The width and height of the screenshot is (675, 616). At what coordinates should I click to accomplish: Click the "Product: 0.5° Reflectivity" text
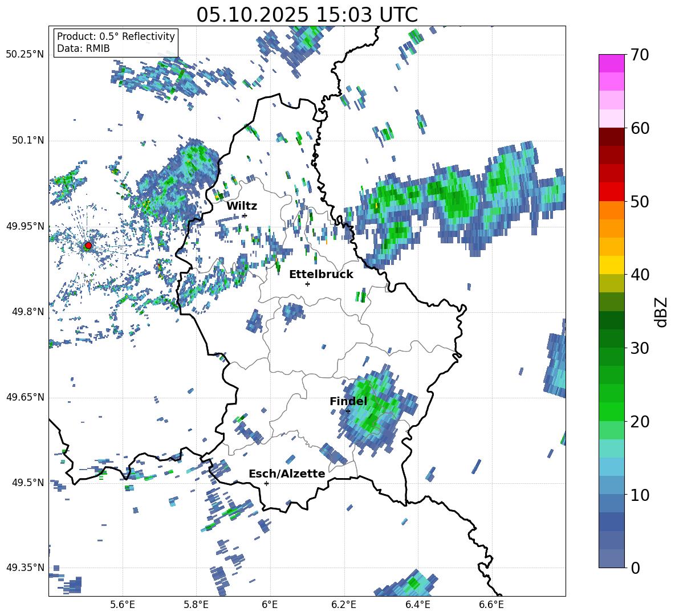(116, 36)
